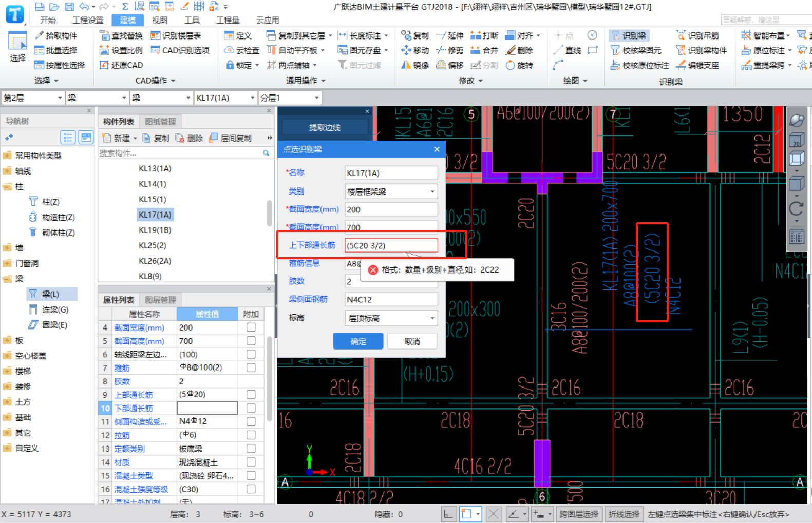Switch to the 工程量 ribbon tab
The image size is (812, 523).
228,20
